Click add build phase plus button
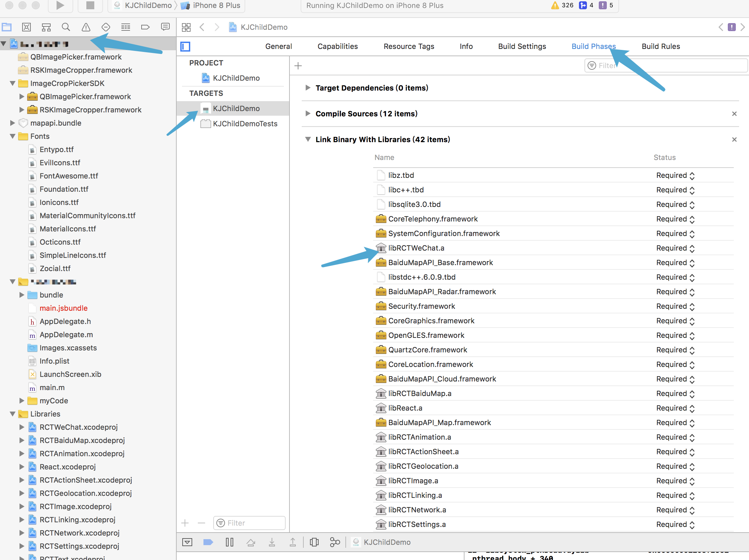The width and height of the screenshot is (749, 560). tap(298, 66)
